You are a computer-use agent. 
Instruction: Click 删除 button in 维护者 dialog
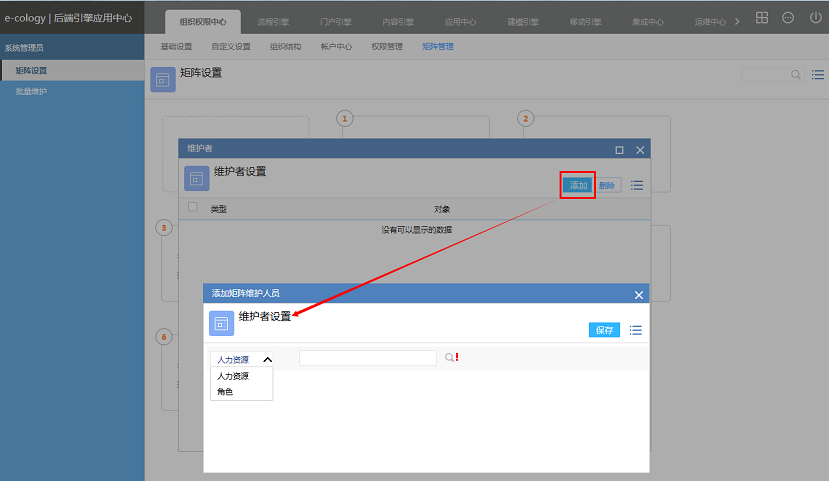[x=607, y=186]
